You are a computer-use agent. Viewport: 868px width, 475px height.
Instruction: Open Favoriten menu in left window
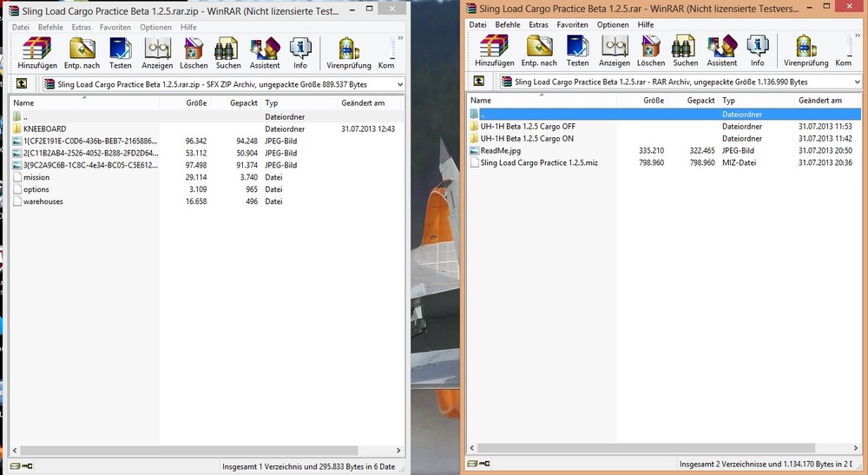click(115, 27)
